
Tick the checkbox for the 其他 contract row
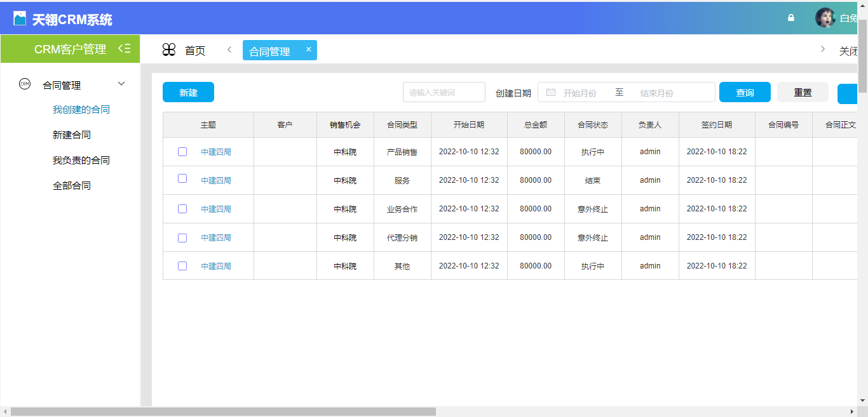click(182, 266)
